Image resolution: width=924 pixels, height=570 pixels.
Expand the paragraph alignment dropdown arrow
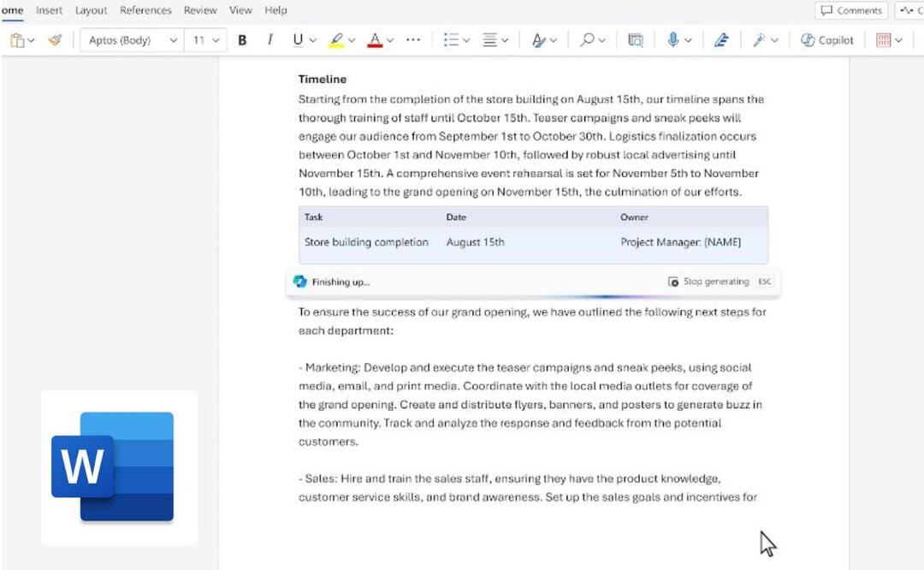(x=505, y=40)
